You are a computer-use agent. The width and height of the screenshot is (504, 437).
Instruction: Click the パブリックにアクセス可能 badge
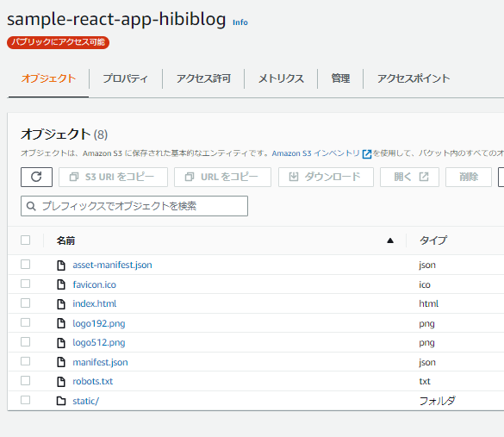[59, 42]
